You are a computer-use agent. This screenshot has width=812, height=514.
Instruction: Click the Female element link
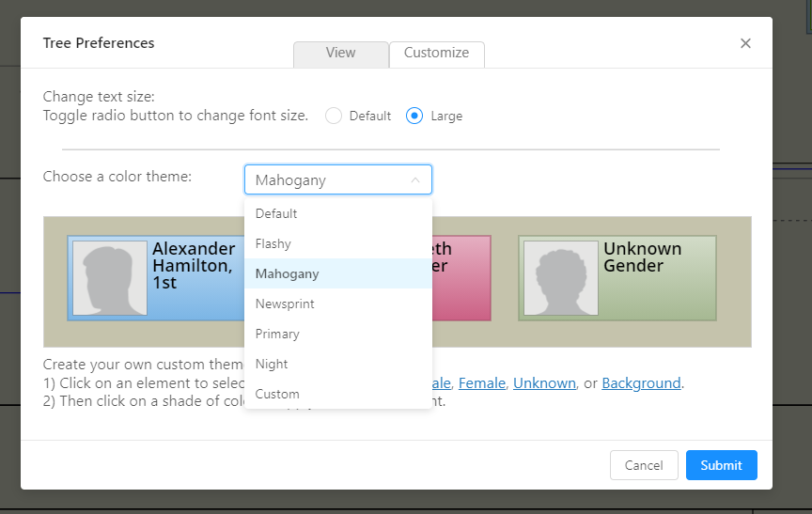coord(482,383)
